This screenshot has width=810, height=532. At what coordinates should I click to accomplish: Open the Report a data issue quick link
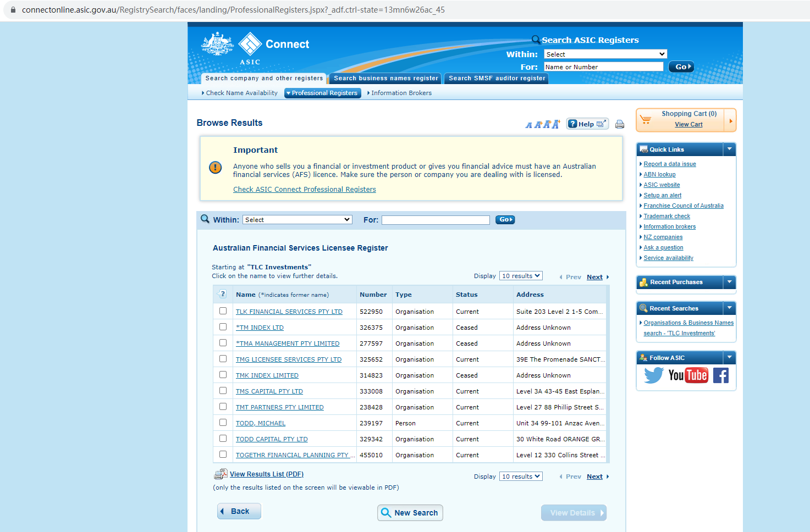click(x=670, y=164)
